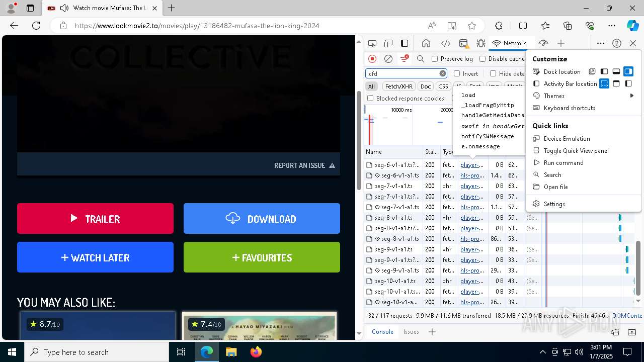644x362 pixels.
Task: Click REPORT AN ISSUE link
Action: point(304,165)
